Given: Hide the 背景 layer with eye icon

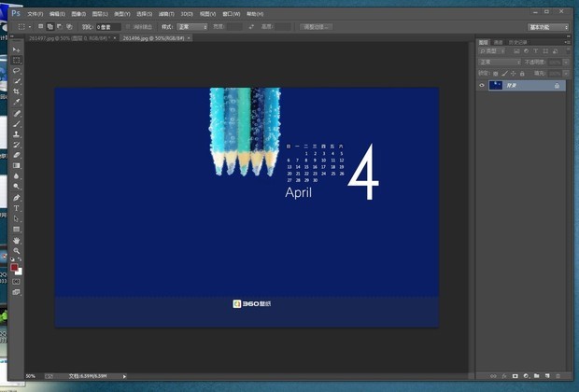Looking at the screenshot, I should point(483,85).
